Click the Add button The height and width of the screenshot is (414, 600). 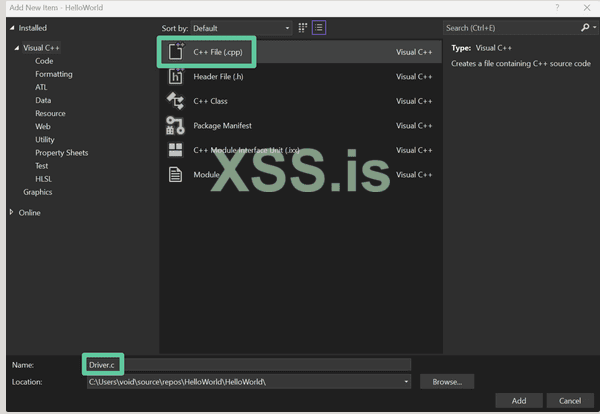[x=519, y=401]
